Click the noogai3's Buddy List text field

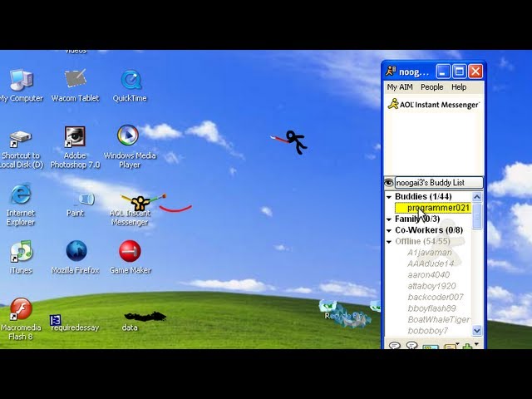pos(439,183)
